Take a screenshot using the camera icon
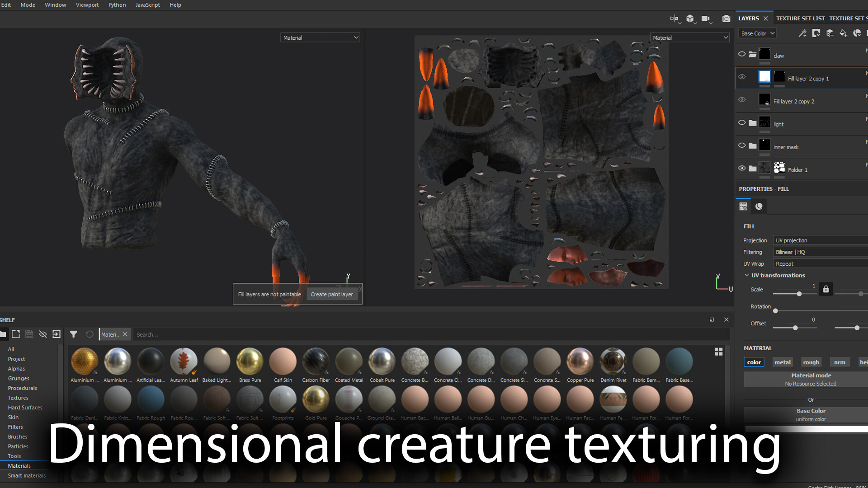The height and width of the screenshot is (488, 868). 726,19
